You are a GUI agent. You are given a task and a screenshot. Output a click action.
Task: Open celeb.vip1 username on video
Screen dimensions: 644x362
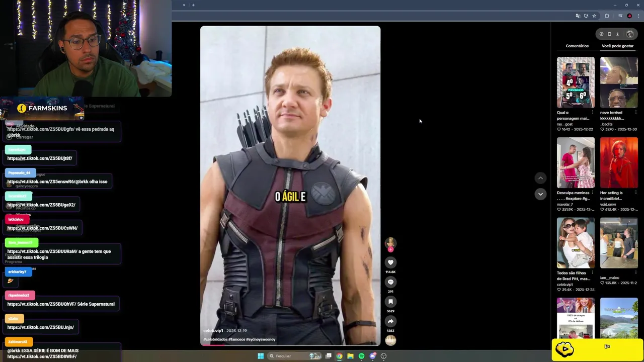pos(213,331)
